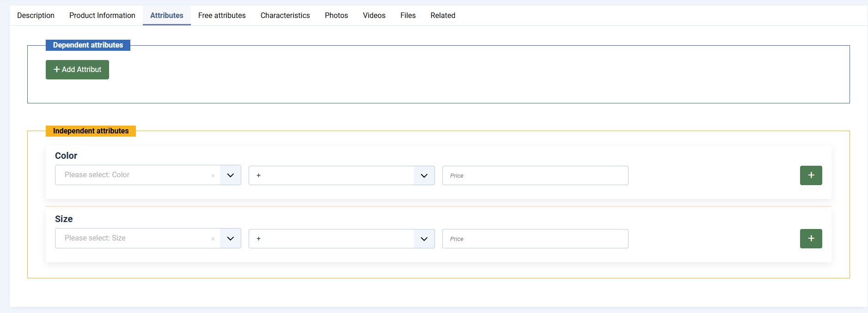868x313 pixels.
Task: Select the Characteristics tab
Action: (285, 15)
